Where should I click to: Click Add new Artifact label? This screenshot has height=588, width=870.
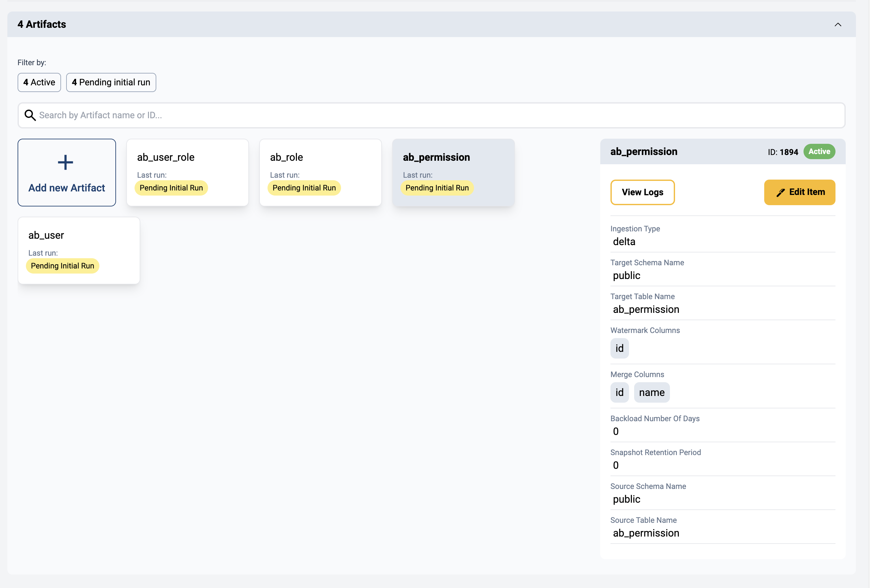(66, 188)
